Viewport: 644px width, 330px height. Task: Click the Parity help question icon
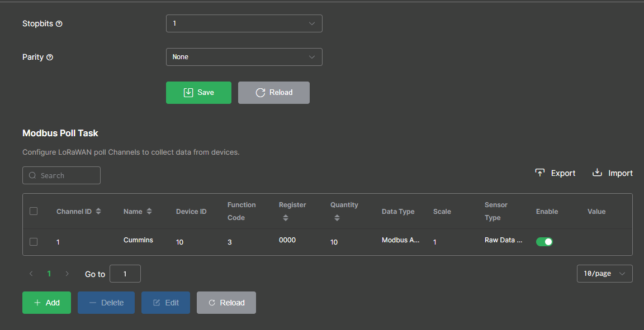coord(50,58)
